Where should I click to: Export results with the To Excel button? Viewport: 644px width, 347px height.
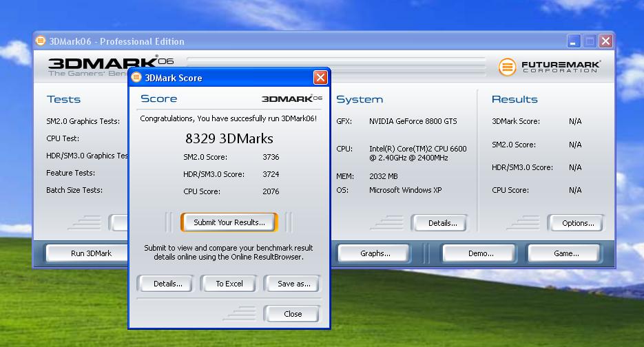(229, 284)
